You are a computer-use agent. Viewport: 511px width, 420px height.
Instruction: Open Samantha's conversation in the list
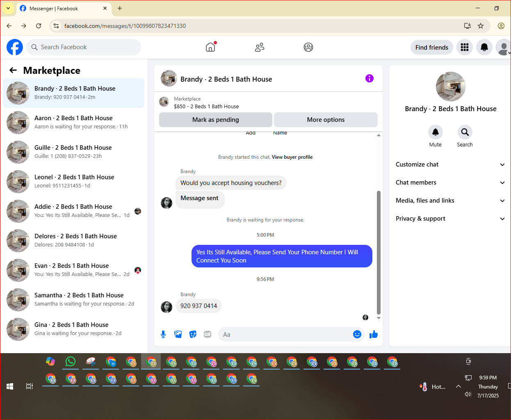coord(74,300)
